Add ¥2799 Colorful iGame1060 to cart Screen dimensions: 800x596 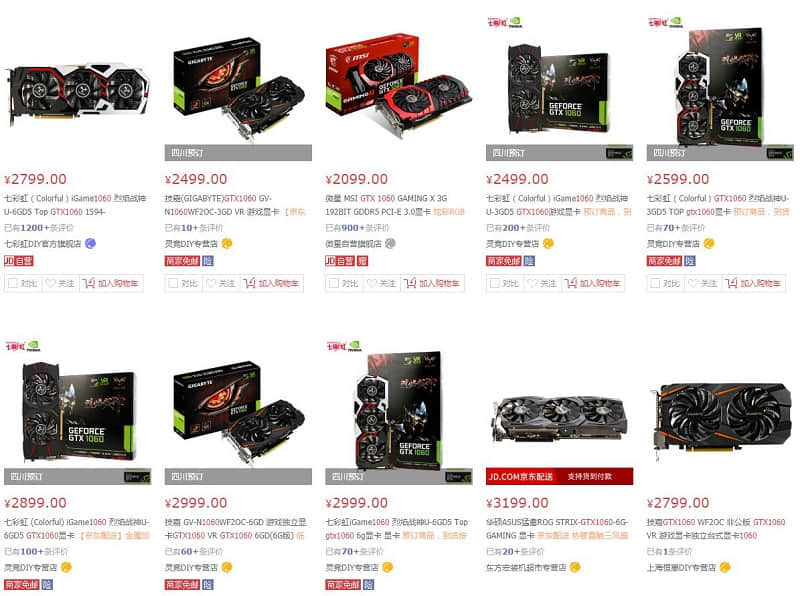111,283
